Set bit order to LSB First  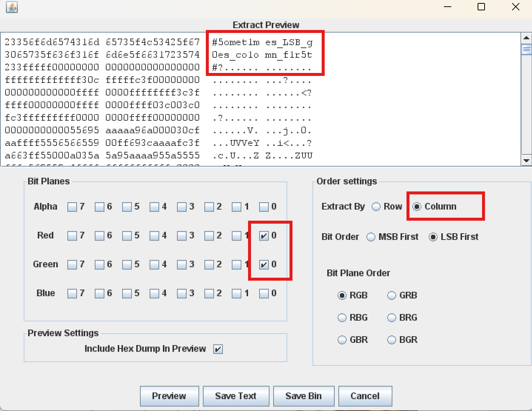coord(433,237)
